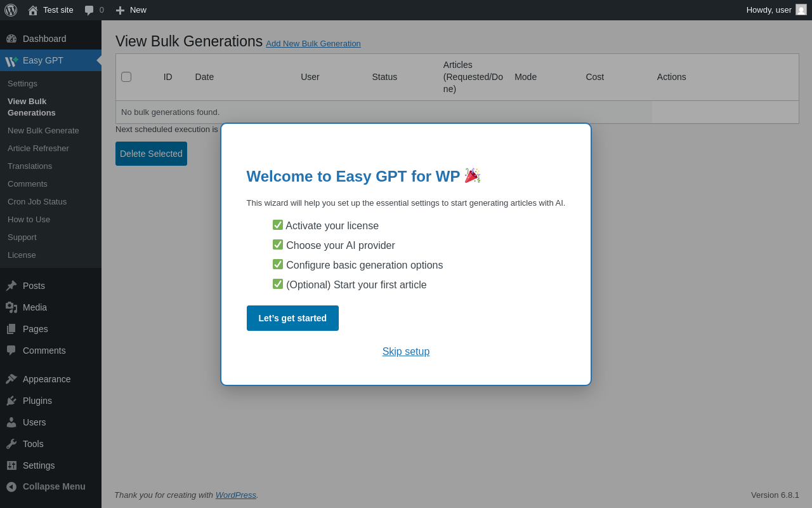
Task: Click 'Activate your license' checklist item
Action: (x=326, y=225)
